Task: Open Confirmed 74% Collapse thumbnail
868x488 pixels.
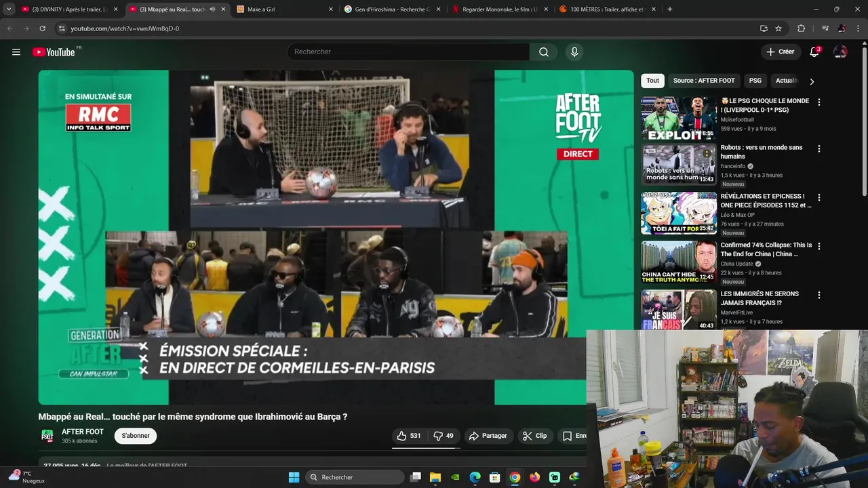Action: pyautogui.click(x=679, y=262)
